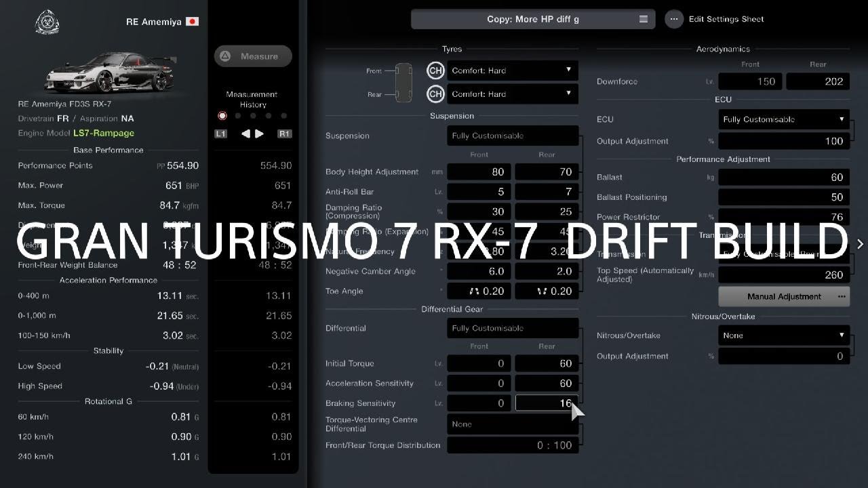Open the ECU Fully Customisable dropdown
The height and width of the screenshot is (488, 868).
pyautogui.click(x=784, y=119)
